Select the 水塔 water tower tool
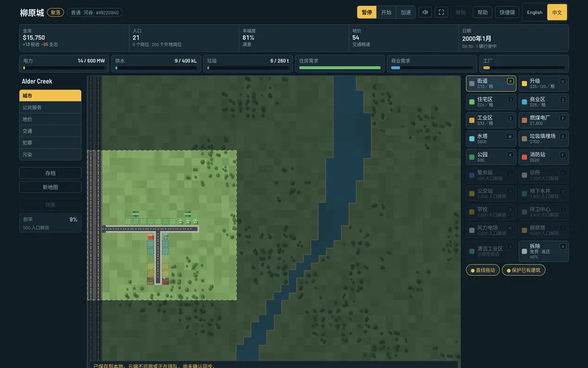This screenshot has height=368, width=588. (491, 139)
